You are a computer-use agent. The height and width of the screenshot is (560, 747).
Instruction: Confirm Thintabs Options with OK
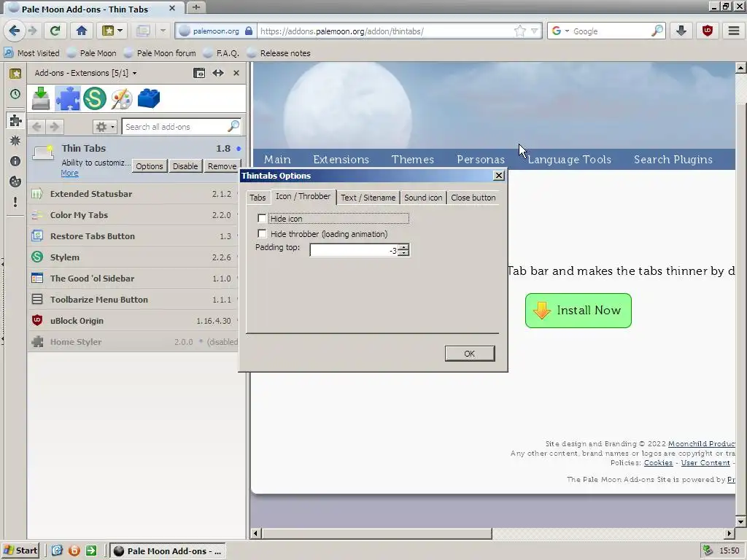[x=469, y=354]
